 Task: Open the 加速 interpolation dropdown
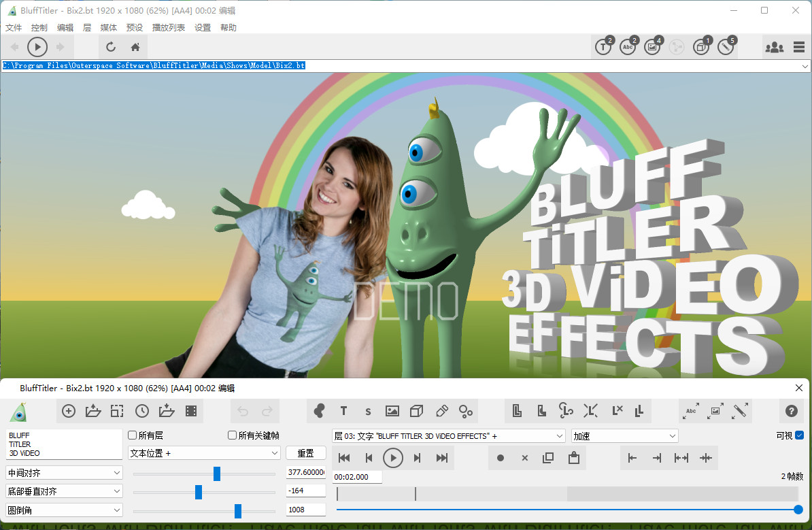tap(624, 436)
